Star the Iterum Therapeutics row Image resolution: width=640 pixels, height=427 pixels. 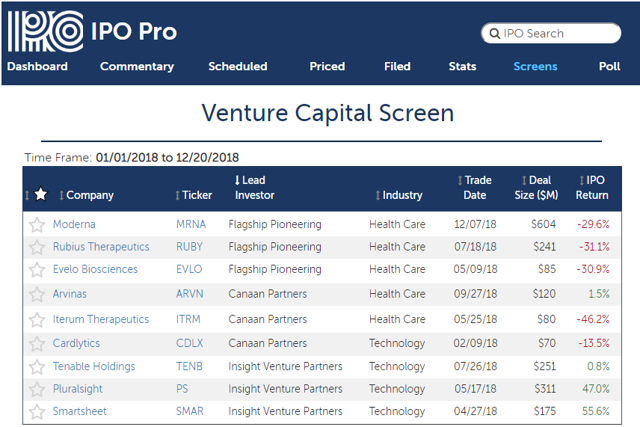[x=37, y=319]
